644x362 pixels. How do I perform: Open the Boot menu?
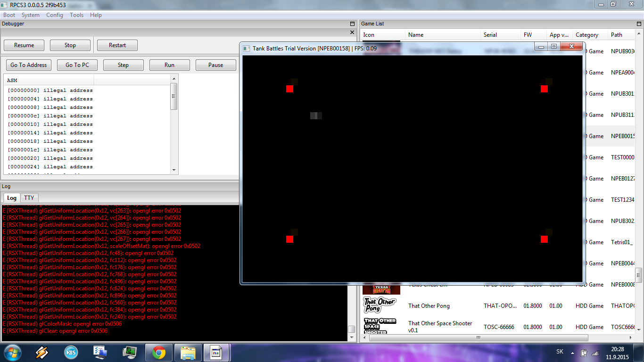9,15
